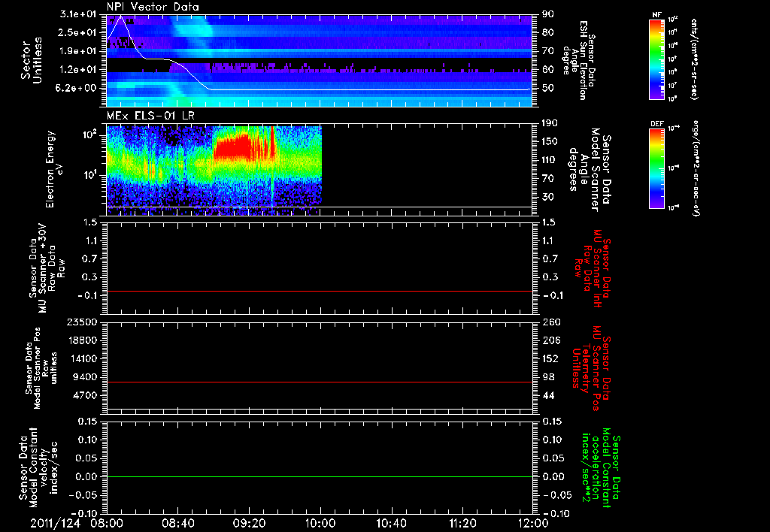Click the red line in MU Scanner Pos panel
Screen dimensions: 770x532
tap(320, 382)
